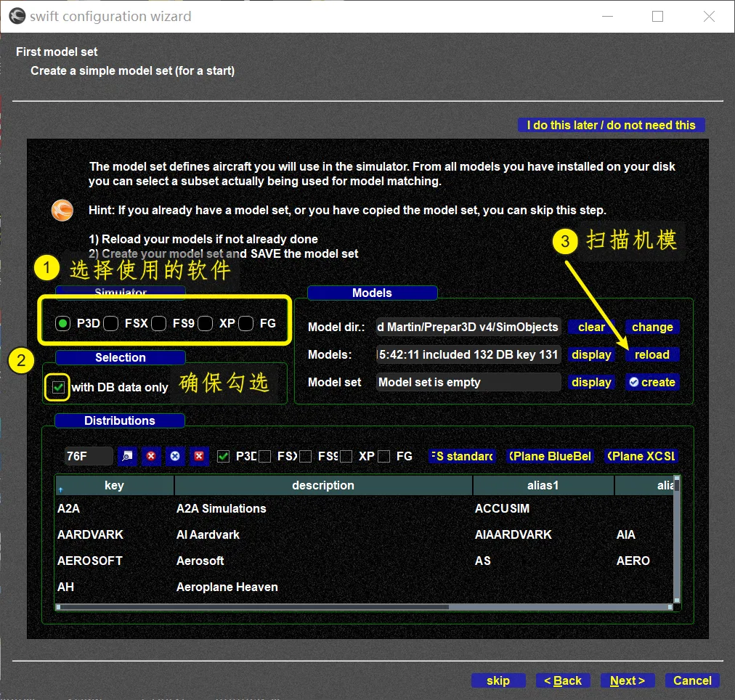
Task: Create the model set
Action: (x=652, y=383)
